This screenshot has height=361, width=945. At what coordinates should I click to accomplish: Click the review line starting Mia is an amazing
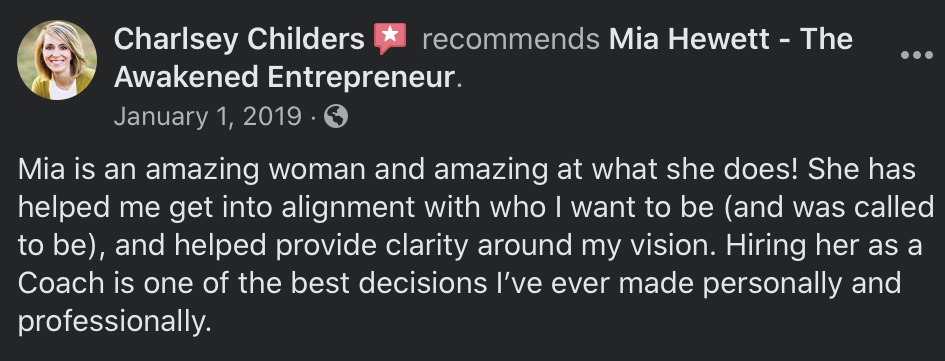tap(466, 171)
